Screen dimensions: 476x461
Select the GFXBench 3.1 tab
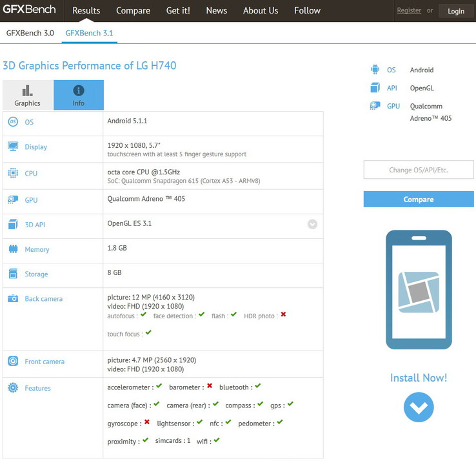89,33
